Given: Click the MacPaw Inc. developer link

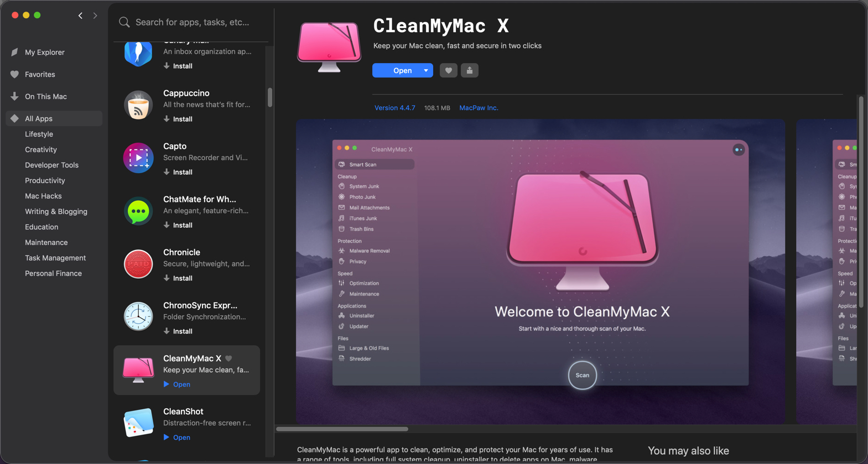Looking at the screenshot, I should click(x=479, y=108).
